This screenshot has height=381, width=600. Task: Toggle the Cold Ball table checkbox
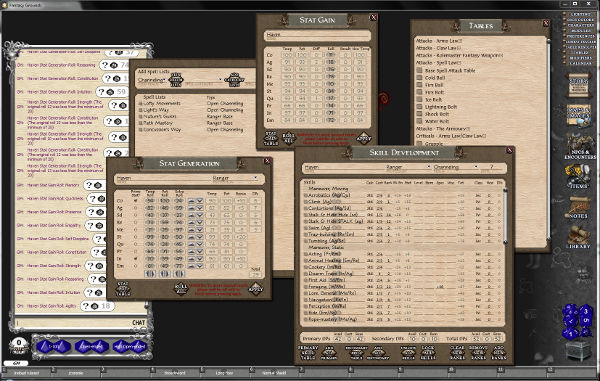pos(419,78)
